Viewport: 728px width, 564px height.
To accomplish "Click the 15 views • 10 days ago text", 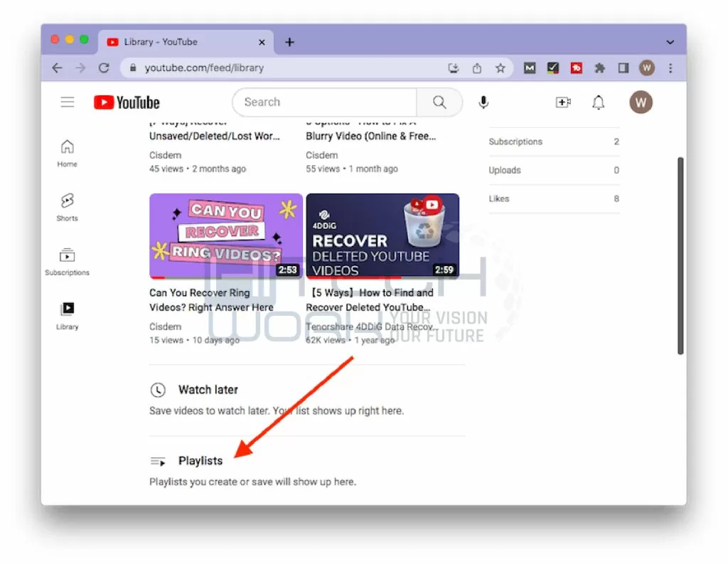I will click(195, 340).
